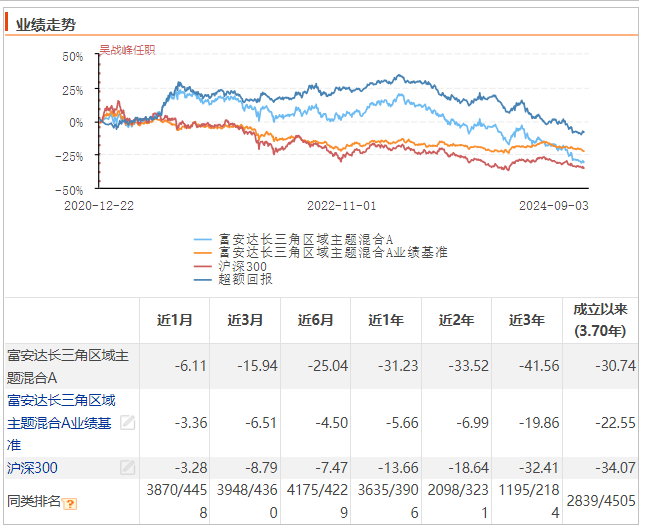Select 成立以来 (3.70年) column header
647x529 pixels.
coord(600,320)
